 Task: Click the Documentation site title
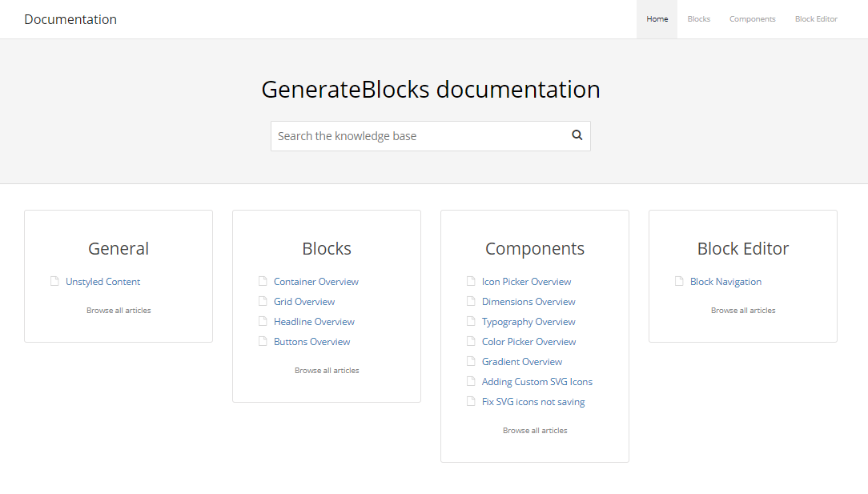(70, 18)
